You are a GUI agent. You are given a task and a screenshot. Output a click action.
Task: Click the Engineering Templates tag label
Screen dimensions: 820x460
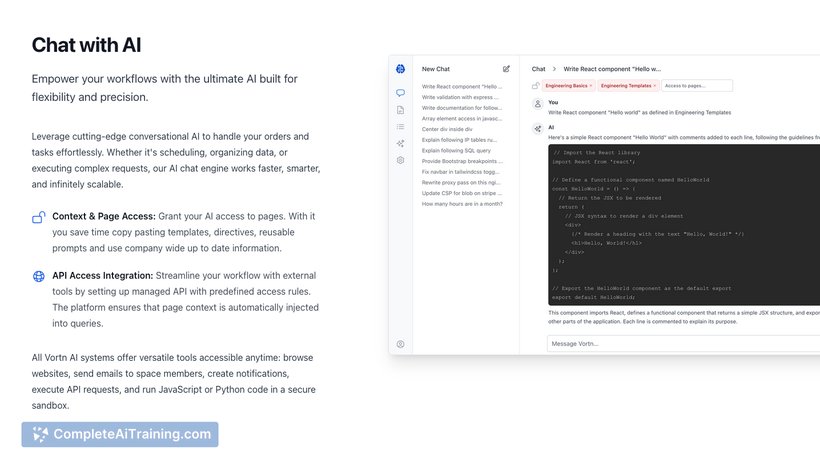point(626,86)
